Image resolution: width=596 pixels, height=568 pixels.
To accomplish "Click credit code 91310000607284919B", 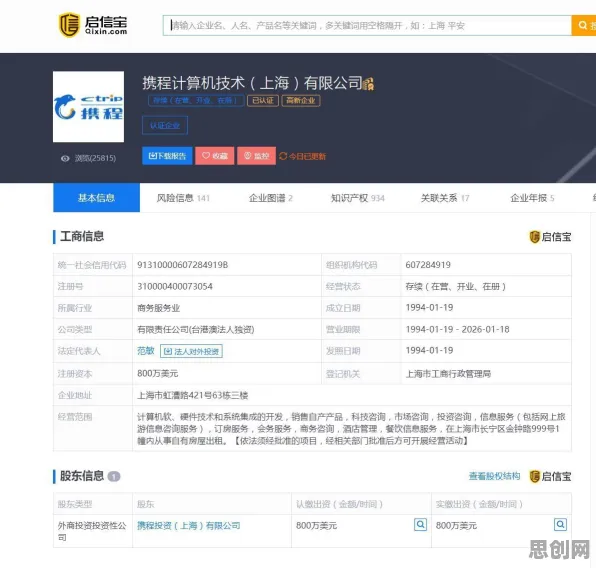I will [182, 265].
